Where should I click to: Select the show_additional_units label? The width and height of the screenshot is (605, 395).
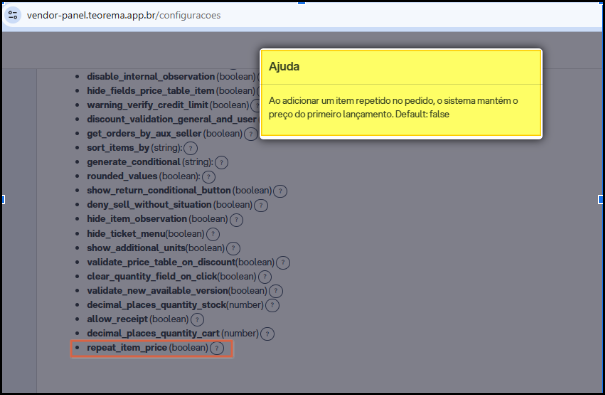click(x=136, y=248)
